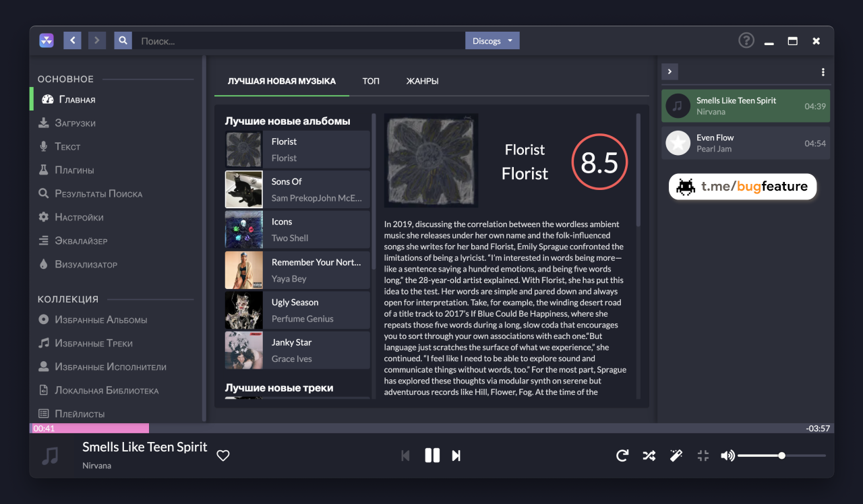The image size is (863, 504).
Task: Click the seek bar to change position
Action: coord(431,428)
